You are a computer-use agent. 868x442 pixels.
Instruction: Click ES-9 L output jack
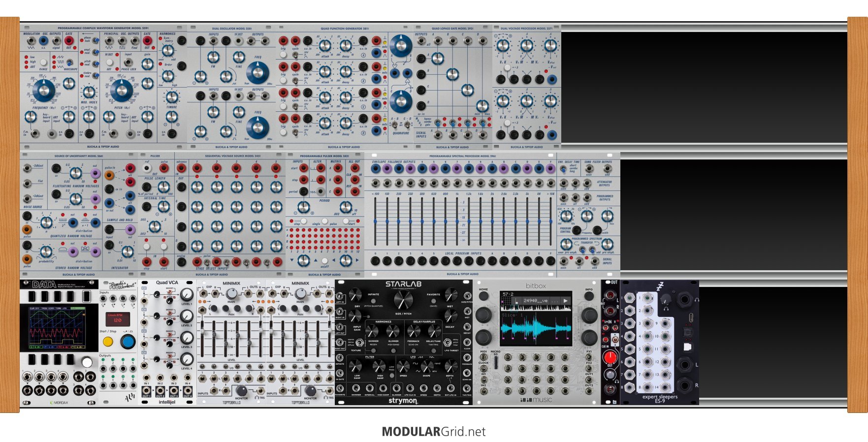(684, 365)
